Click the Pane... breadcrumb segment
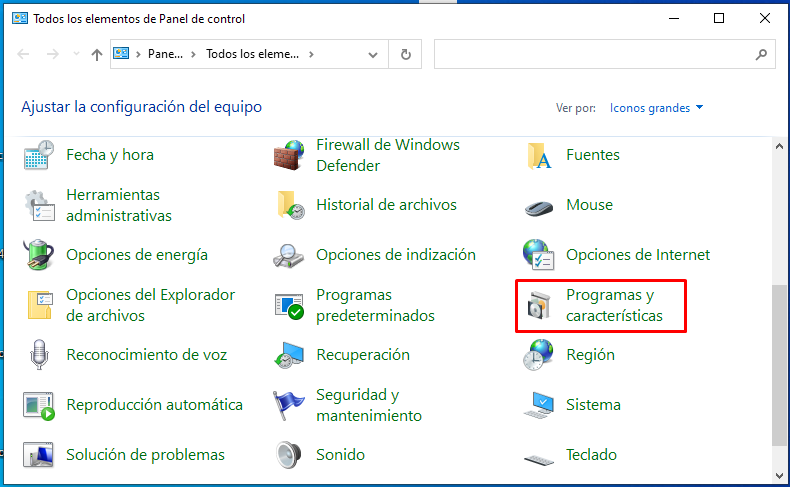Image resolution: width=790 pixels, height=487 pixels. (165, 54)
